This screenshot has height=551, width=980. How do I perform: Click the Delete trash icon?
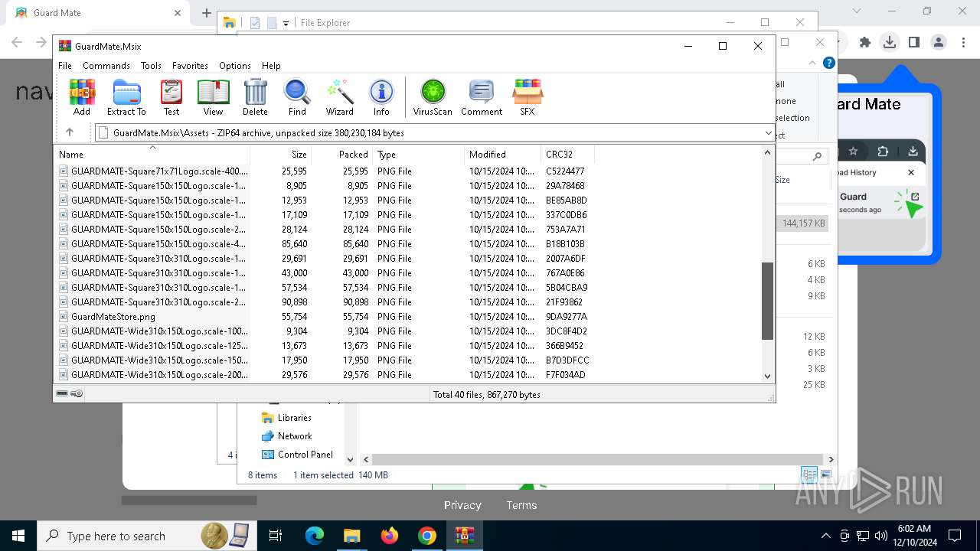255,97
